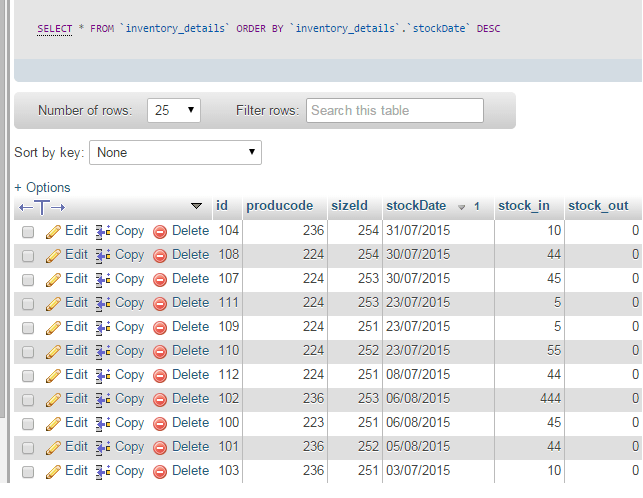This screenshot has width=643, height=498.
Task: Click the 31/07/2015 date cell
Action: (x=418, y=231)
